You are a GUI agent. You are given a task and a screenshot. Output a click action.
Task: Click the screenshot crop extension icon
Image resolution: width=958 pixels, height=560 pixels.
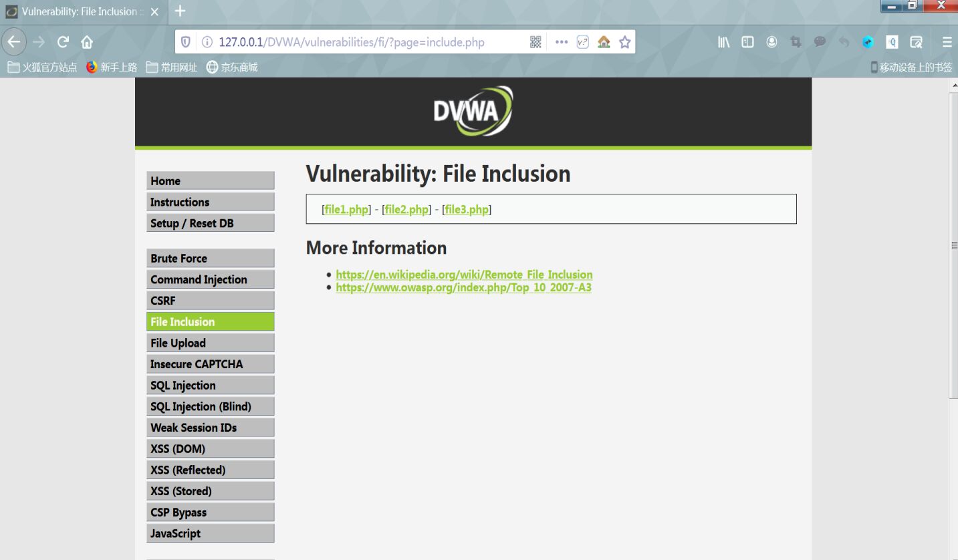pos(796,41)
